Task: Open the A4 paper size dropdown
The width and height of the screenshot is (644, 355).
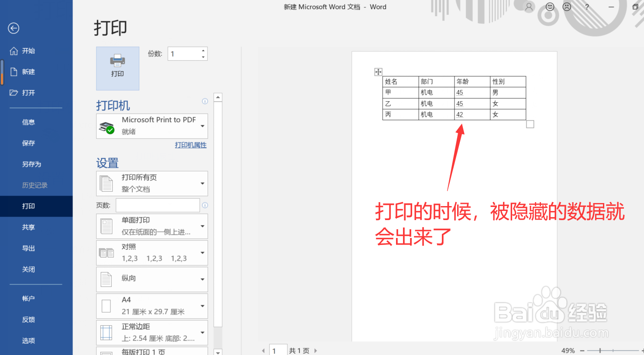Action: [x=152, y=306]
